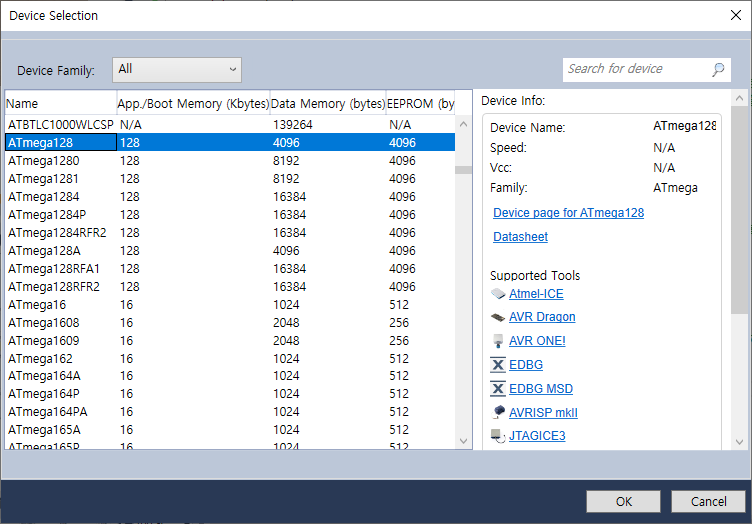
Task: Select the ATmega164P device row
Action: (x=230, y=394)
